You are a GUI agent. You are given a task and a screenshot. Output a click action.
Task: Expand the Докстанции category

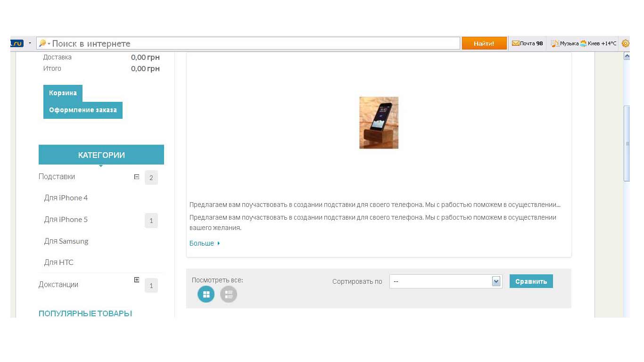[x=137, y=280]
